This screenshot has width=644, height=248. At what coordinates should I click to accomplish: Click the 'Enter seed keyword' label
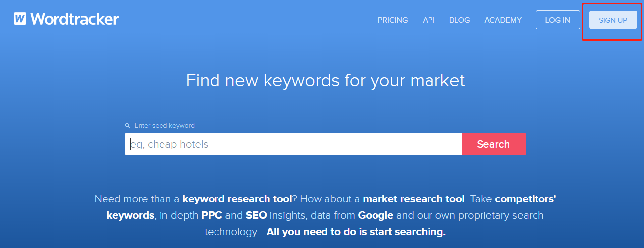click(164, 126)
